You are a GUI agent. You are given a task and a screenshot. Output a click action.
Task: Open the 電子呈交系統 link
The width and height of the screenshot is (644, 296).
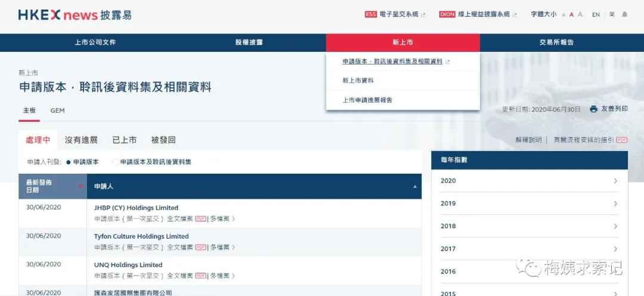click(x=399, y=14)
